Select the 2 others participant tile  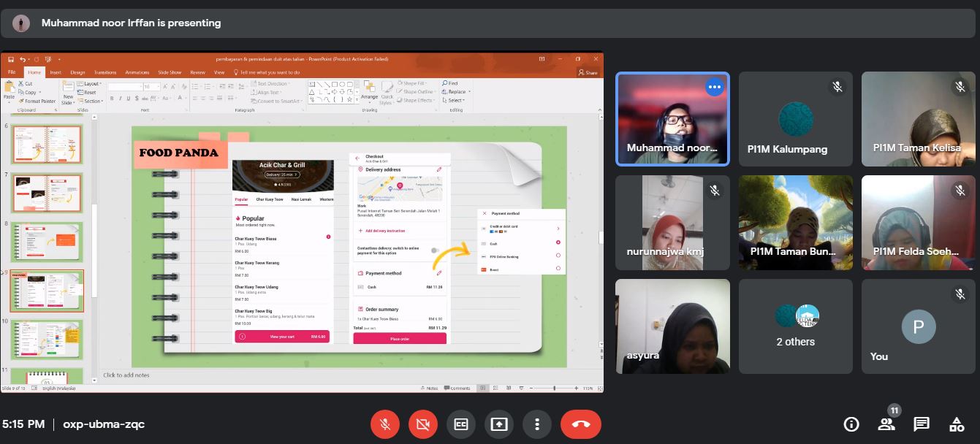pyautogui.click(x=795, y=326)
